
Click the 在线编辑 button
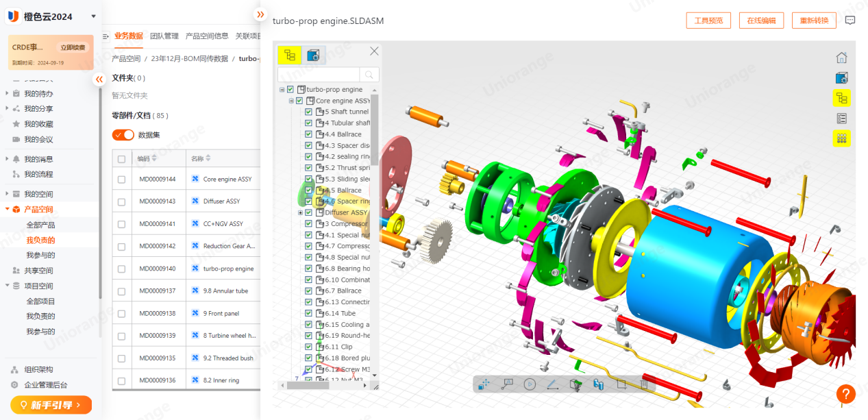pyautogui.click(x=761, y=21)
